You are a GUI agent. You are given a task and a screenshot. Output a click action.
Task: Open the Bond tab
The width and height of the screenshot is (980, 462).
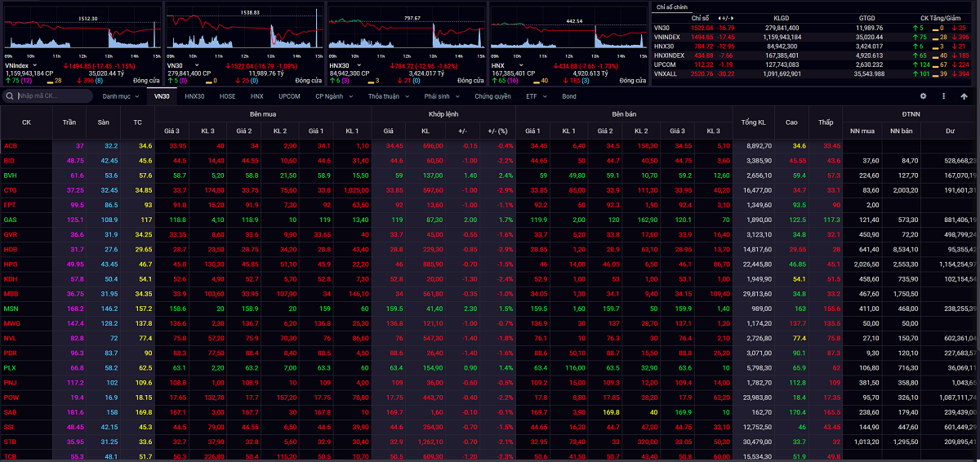568,96
